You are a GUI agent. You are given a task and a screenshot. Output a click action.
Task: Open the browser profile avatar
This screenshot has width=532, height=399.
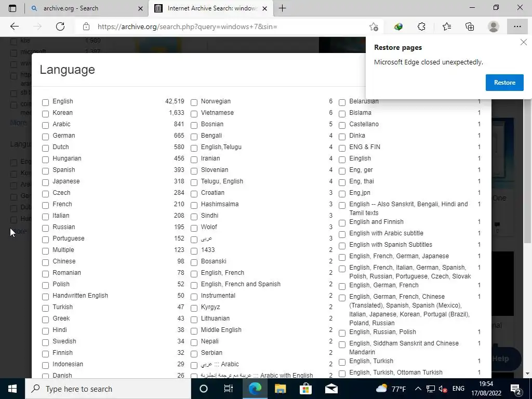click(494, 26)
